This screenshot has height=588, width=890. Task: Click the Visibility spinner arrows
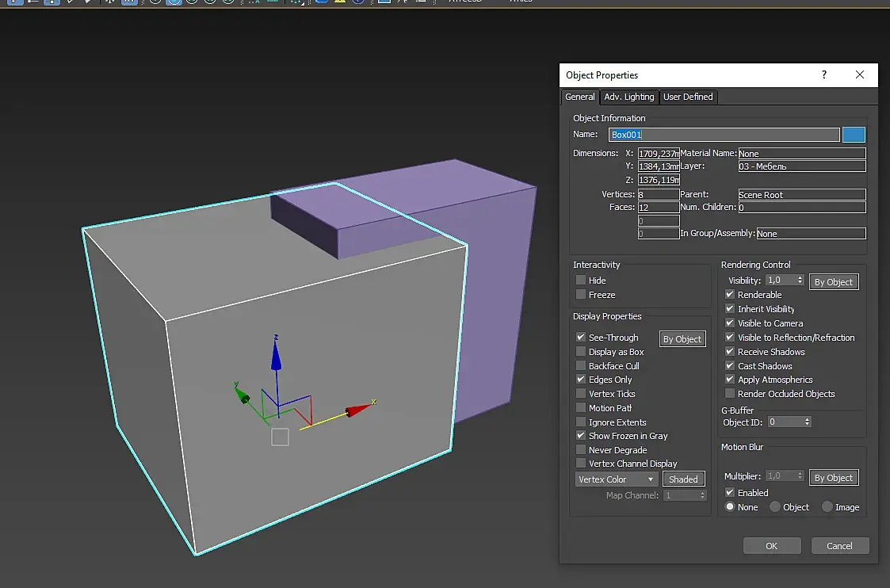800,281
